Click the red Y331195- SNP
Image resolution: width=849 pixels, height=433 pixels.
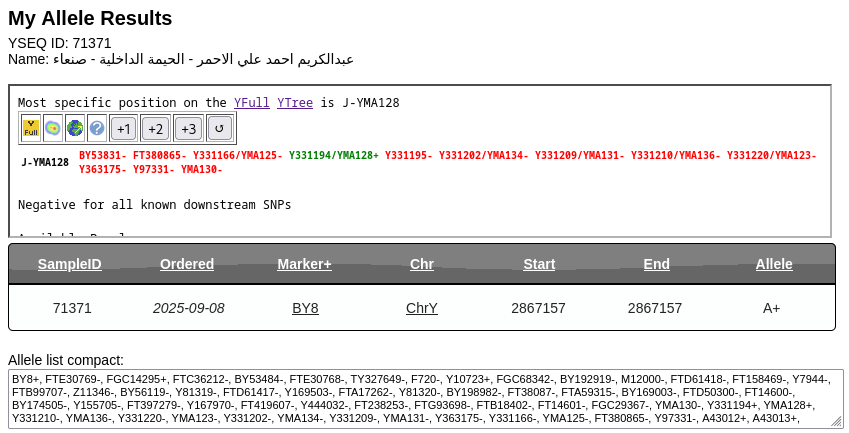[409, 155]
